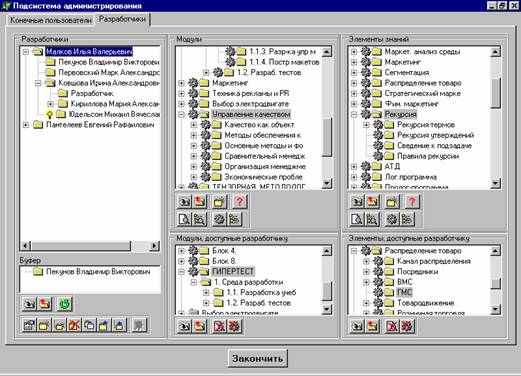Click Элементы знаний vertical scrollbar thumb
Screen dimensions: 521x376
click(x=496, y=93)
